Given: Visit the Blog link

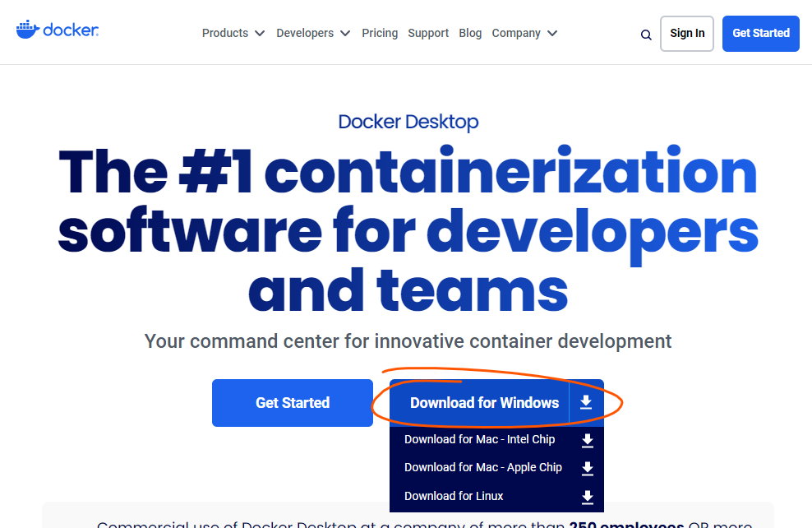Looking at the screenshot, I should [470, 33].
